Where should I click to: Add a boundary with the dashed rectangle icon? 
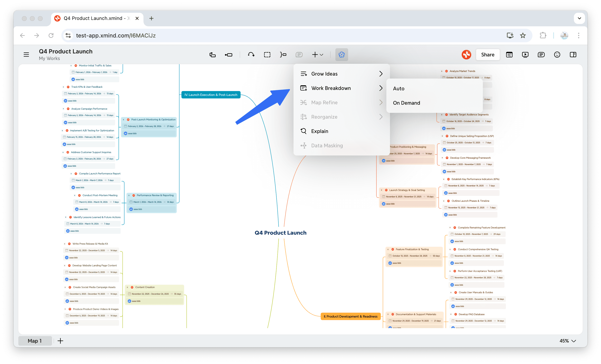coord(267,54)
